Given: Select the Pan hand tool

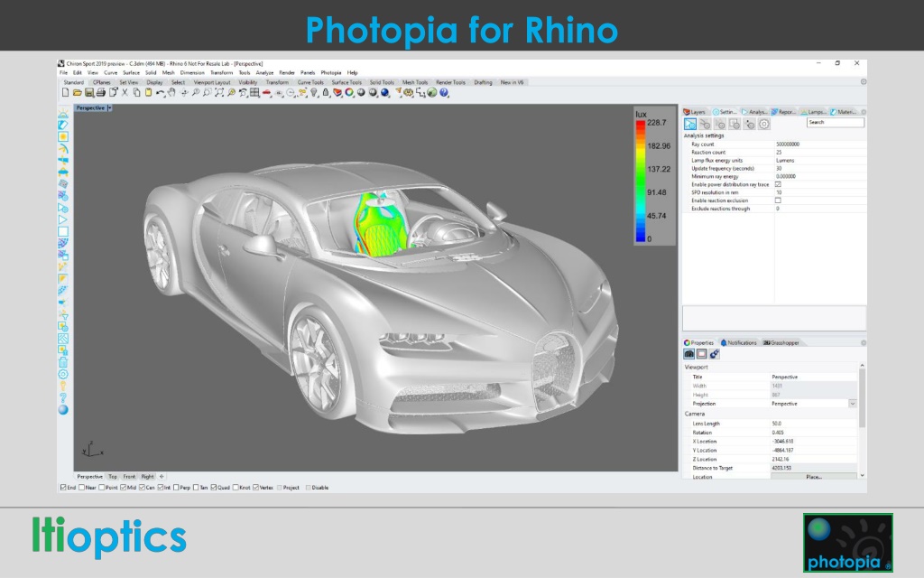Looking at the screenshot, I should click(x=171, y=93).
